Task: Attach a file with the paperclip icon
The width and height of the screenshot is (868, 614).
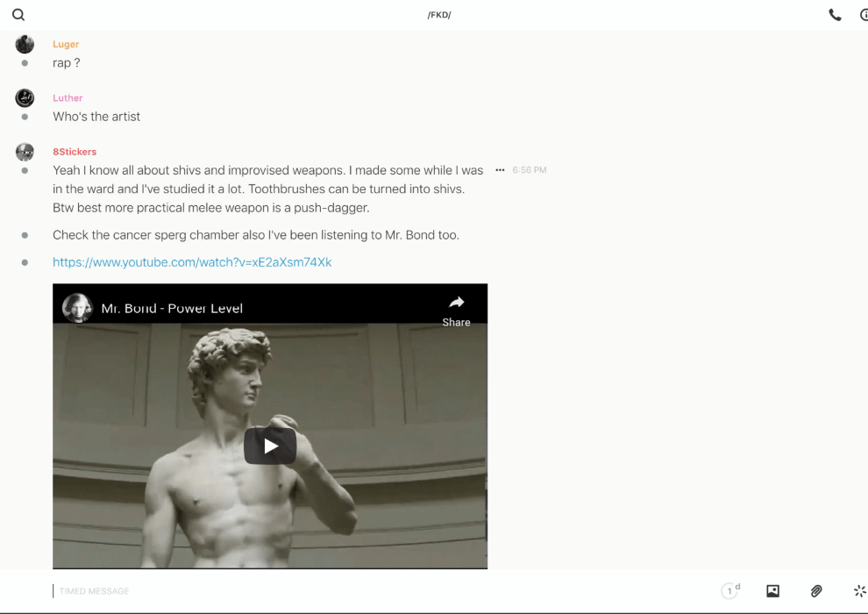Action: point(816,591)
